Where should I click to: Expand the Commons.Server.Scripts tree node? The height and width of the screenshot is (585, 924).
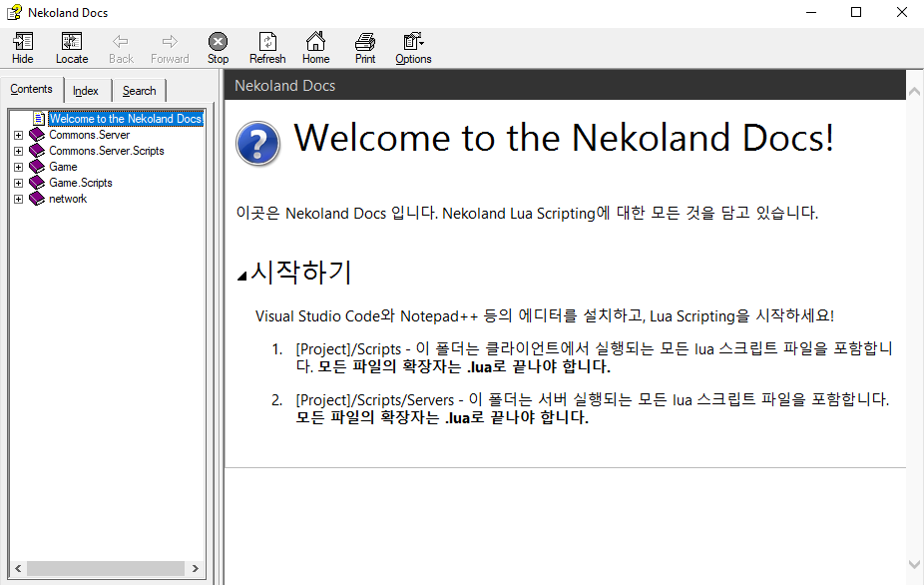click(x=18, y=151)
